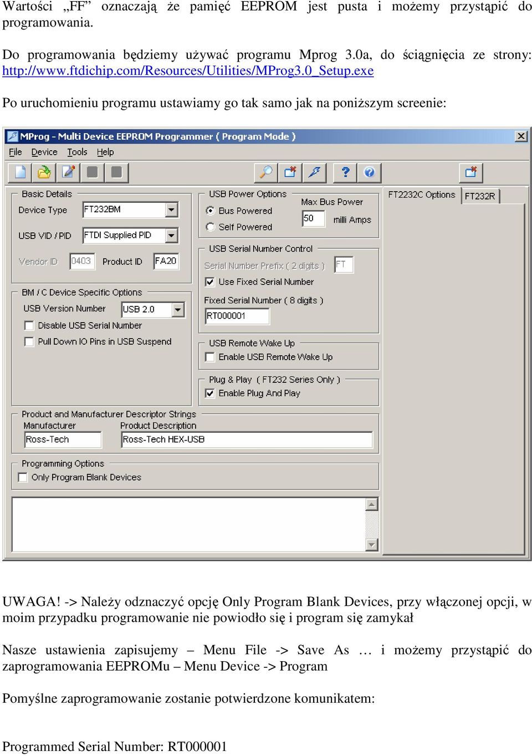
Task: Select the Self Powered radio button
Action: [210, 227]
